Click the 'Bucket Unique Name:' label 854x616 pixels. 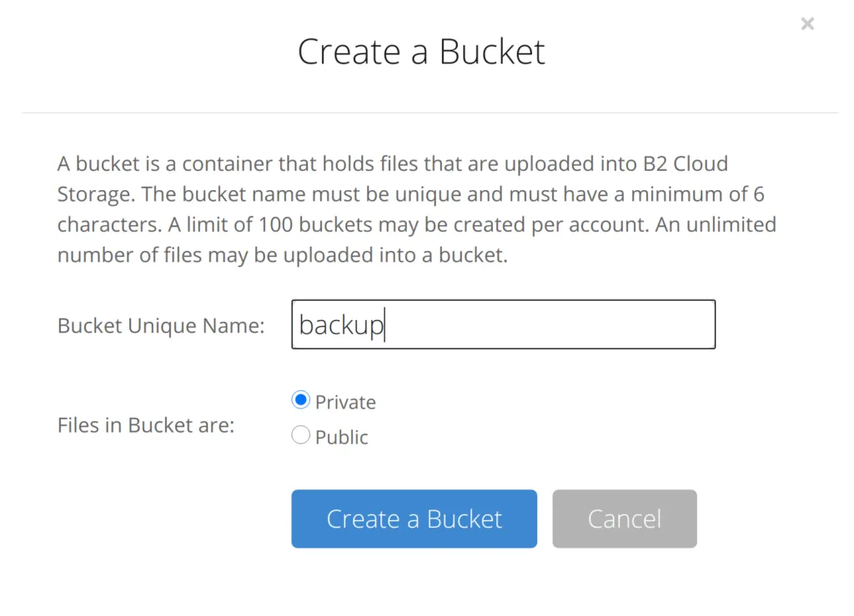tap(161, 326)
